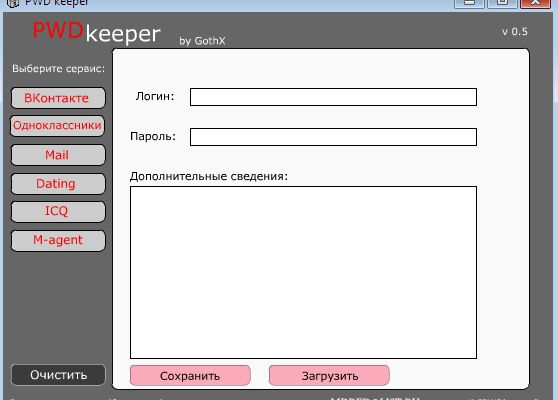Click the PWDkeeper logo text
Viewport: 558px width, 400px height.
[x=96, y=32]
